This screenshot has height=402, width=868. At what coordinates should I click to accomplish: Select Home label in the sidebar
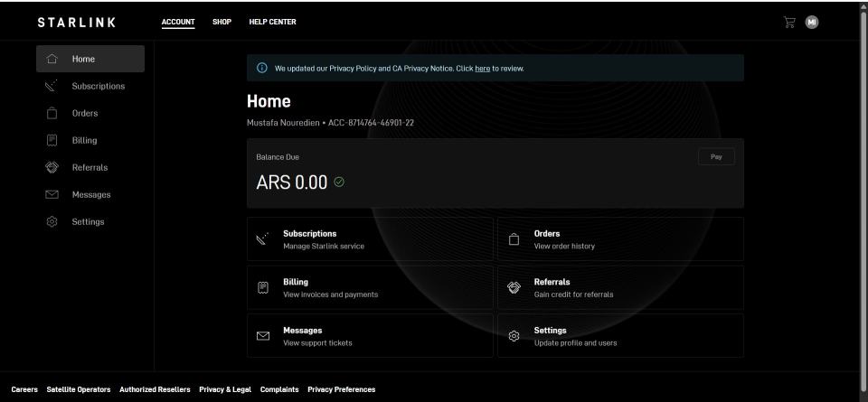pos(83,59)
